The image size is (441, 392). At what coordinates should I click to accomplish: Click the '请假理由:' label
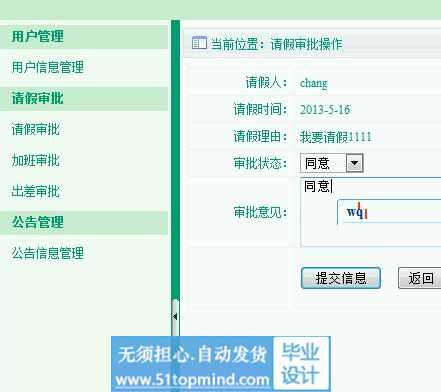[260, 136]
